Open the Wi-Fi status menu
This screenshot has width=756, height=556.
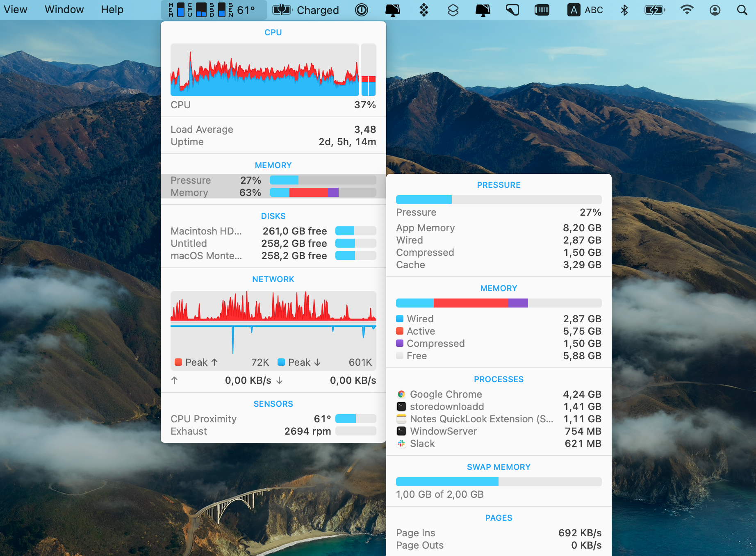pos(687,10)
